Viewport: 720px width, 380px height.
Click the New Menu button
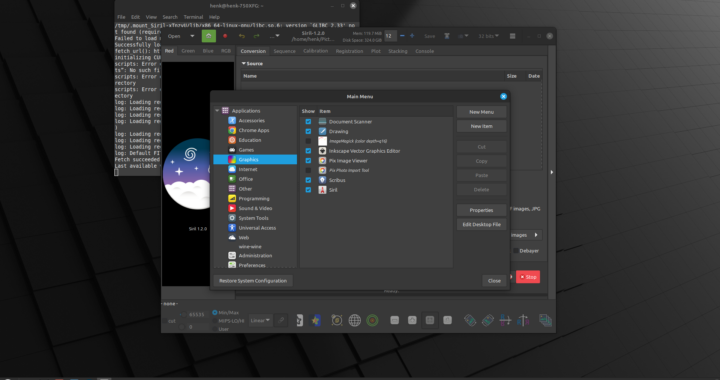pos(481,112)
